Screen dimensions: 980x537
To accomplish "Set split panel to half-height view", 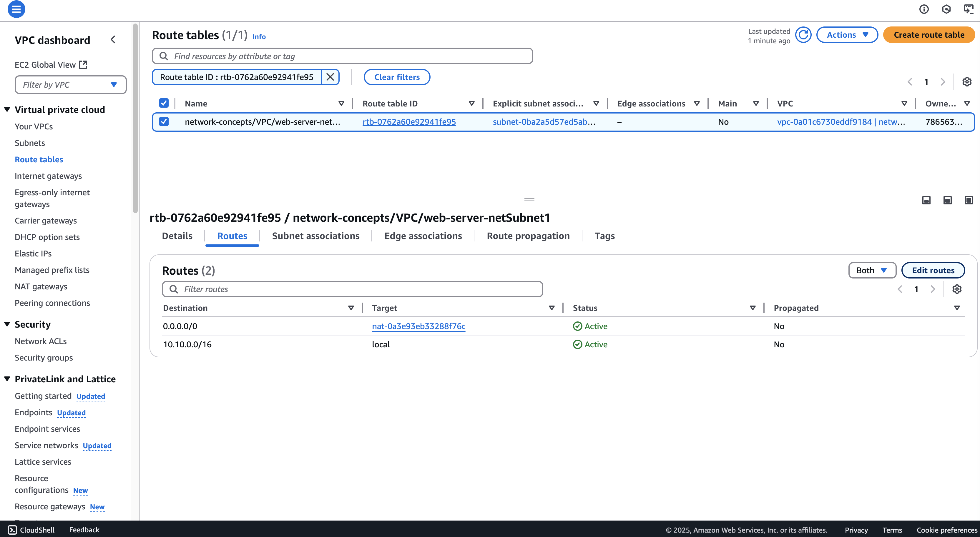I will 947,200.
